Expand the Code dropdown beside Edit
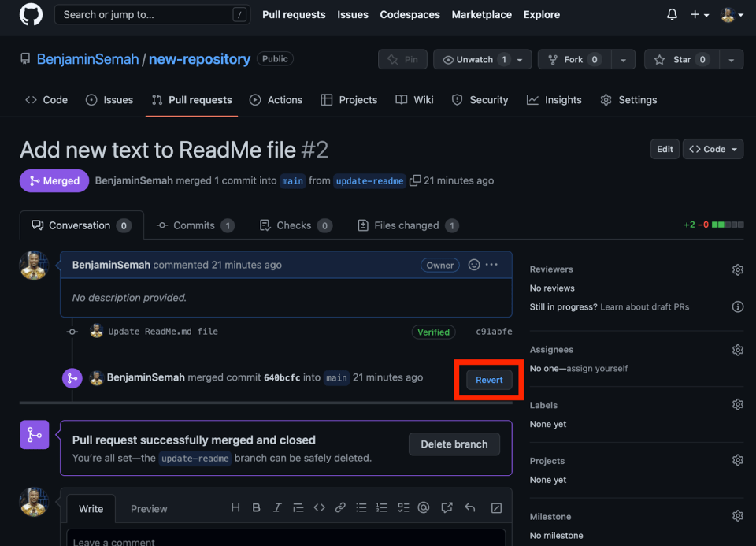756x546 pixels. point(713,149)
